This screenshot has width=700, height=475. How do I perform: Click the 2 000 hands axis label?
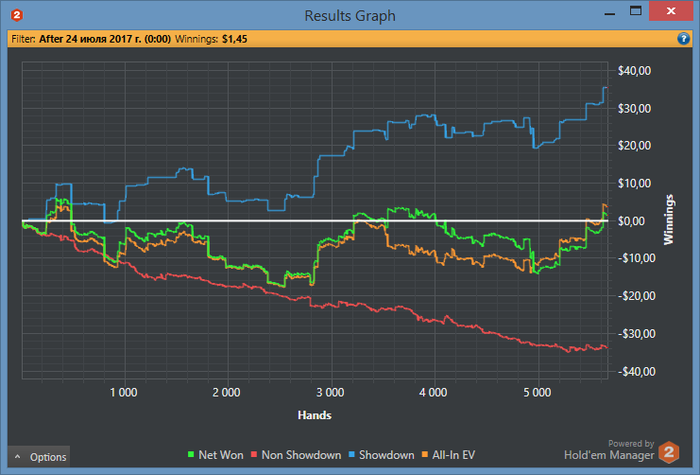point(226,392)
